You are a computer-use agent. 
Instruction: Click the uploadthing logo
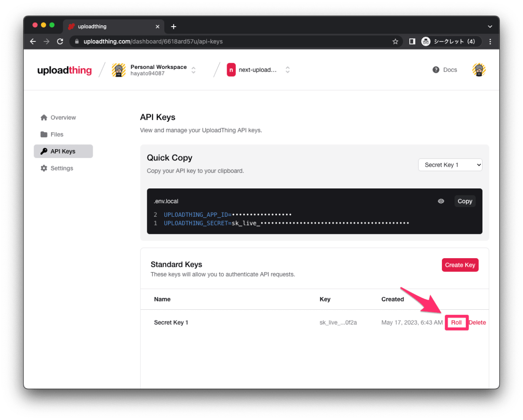[65, 70]
